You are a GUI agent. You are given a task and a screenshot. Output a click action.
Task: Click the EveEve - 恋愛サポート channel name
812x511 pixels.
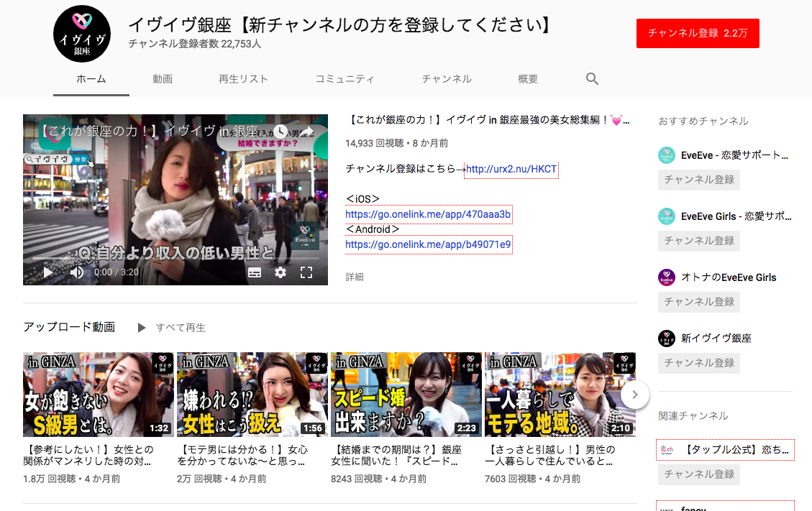click(x=734, y=155)
